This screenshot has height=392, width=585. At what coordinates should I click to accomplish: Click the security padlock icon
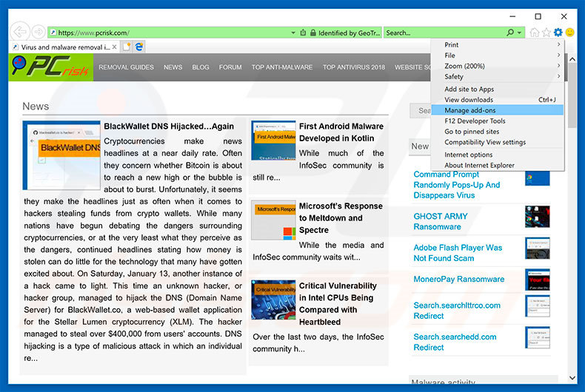(313, 33)
